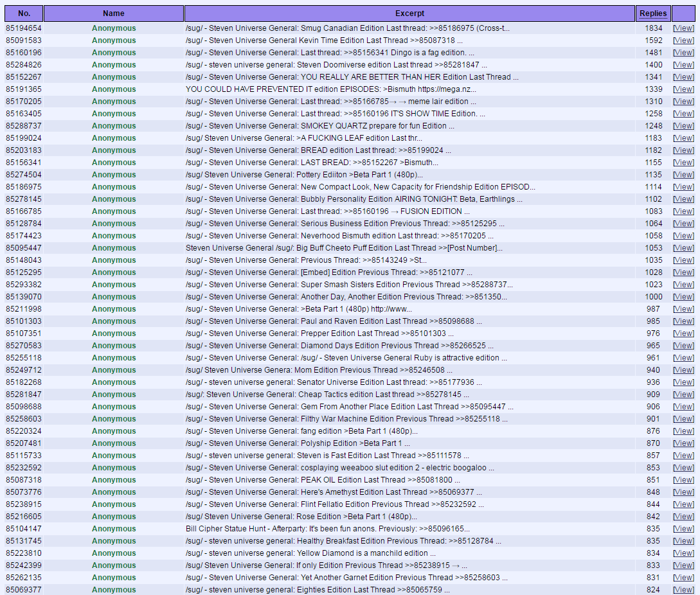Open View link for thread 85107351
The image size is (700, 595).
coord(683,333)
